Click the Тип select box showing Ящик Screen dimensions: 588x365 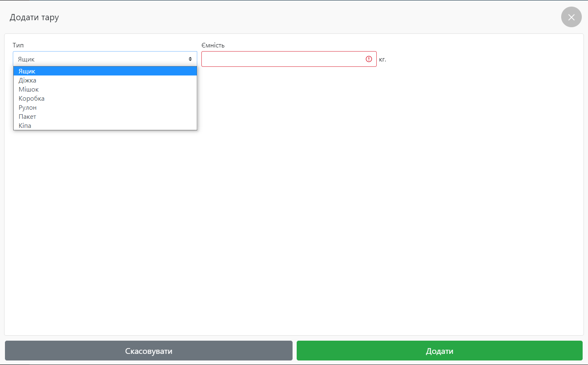99,59
